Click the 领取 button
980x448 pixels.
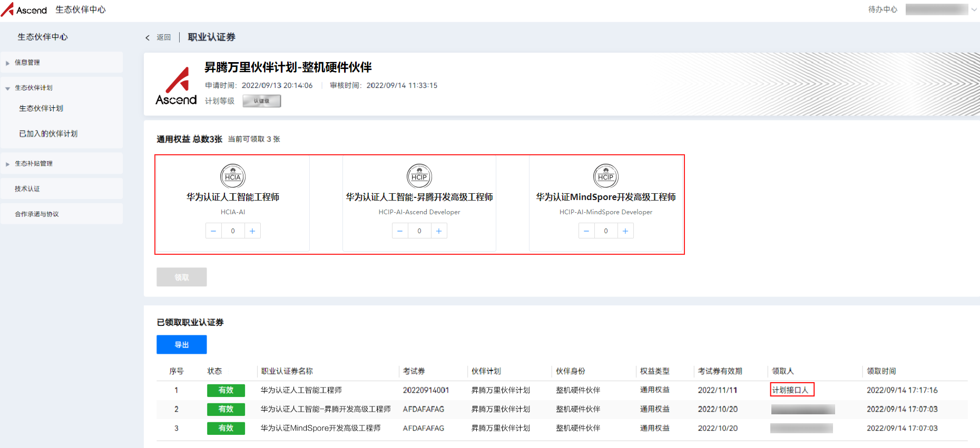(182, 277)
